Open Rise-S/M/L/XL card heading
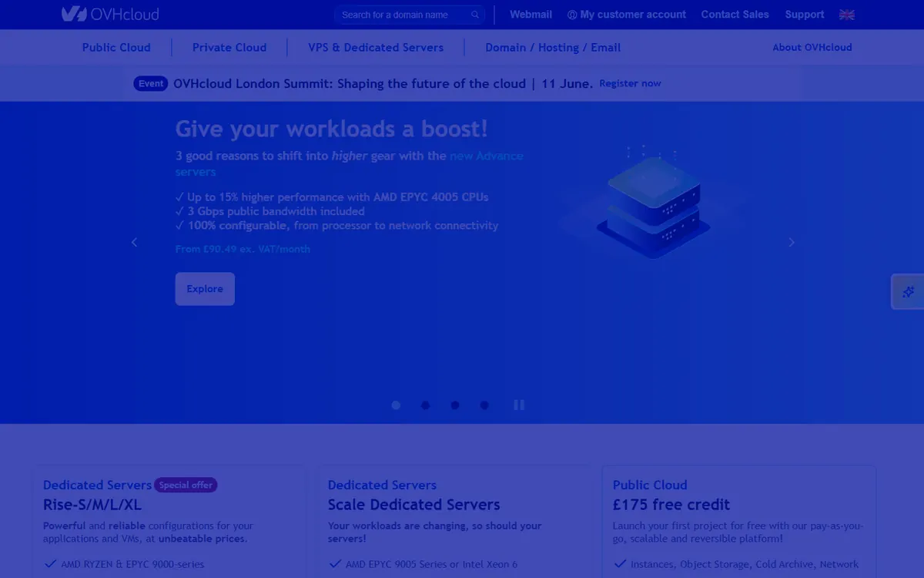Screen dimensions: 924x578 pos(92,505)
